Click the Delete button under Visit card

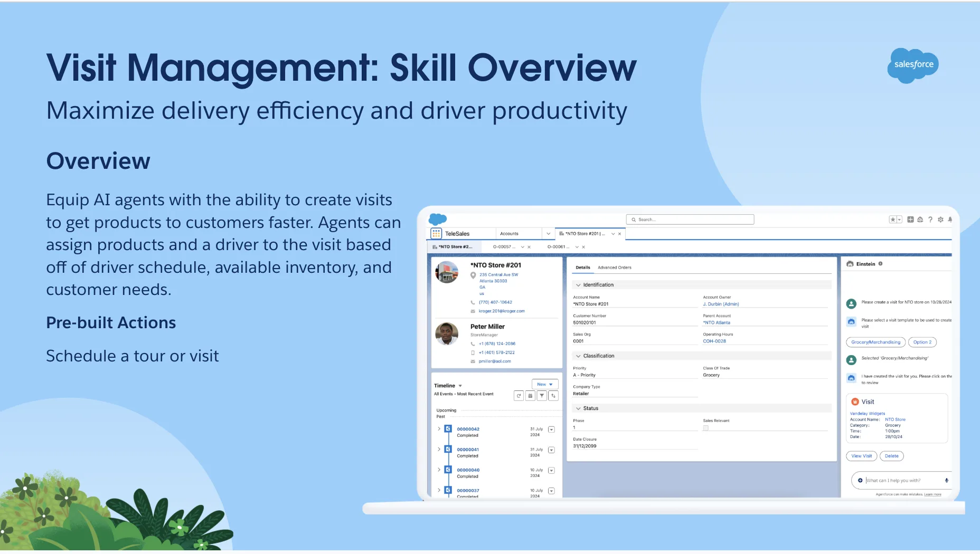(x=892, y=456)
